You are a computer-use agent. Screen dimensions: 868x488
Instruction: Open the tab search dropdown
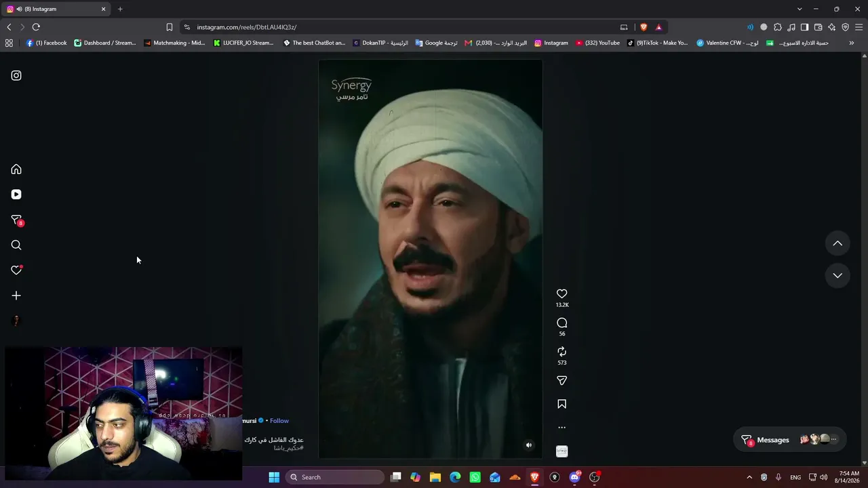click(x=800, y=9)
